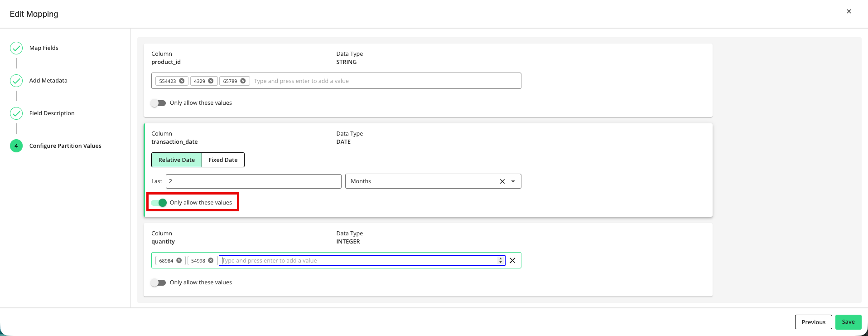Remove the 65789 value chip
Viewport: 868px width, 336px height.
tap(243, 81)
